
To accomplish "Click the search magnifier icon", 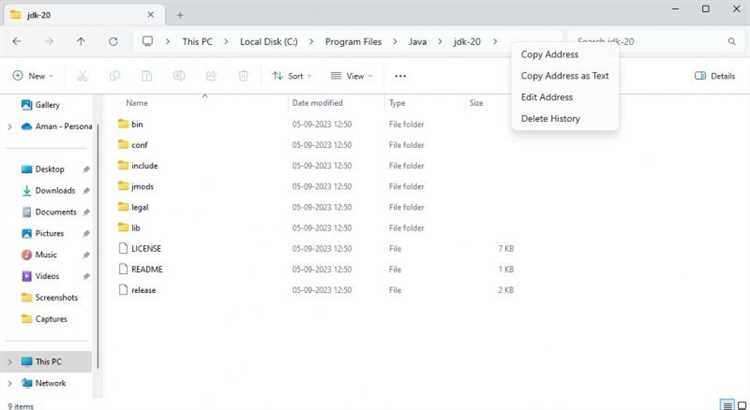I will tap(731, 42).
